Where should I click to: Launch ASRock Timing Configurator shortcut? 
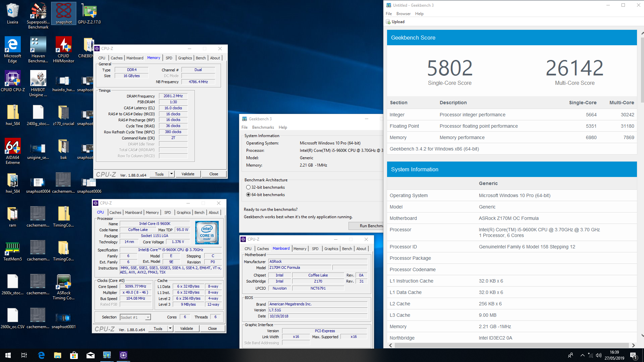(x=64, y=287)
